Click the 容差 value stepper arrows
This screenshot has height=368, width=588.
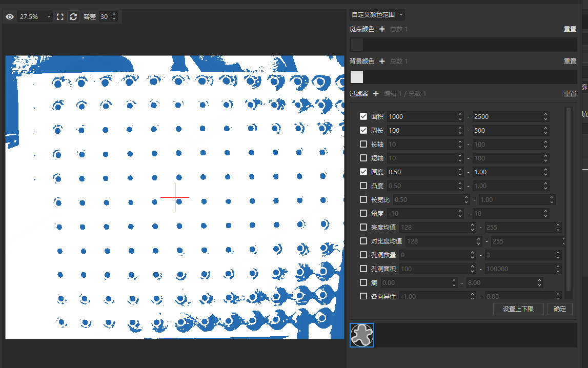click(114, 17)
